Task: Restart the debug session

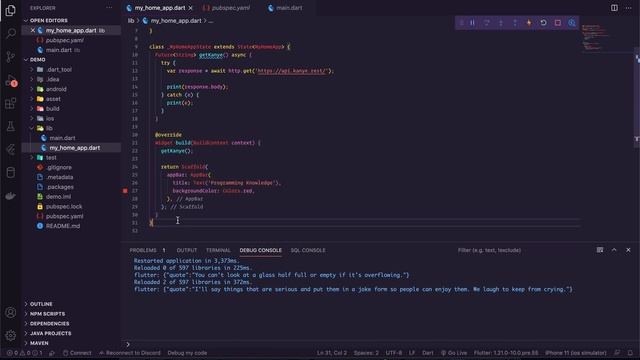Action: click(543, 23)
